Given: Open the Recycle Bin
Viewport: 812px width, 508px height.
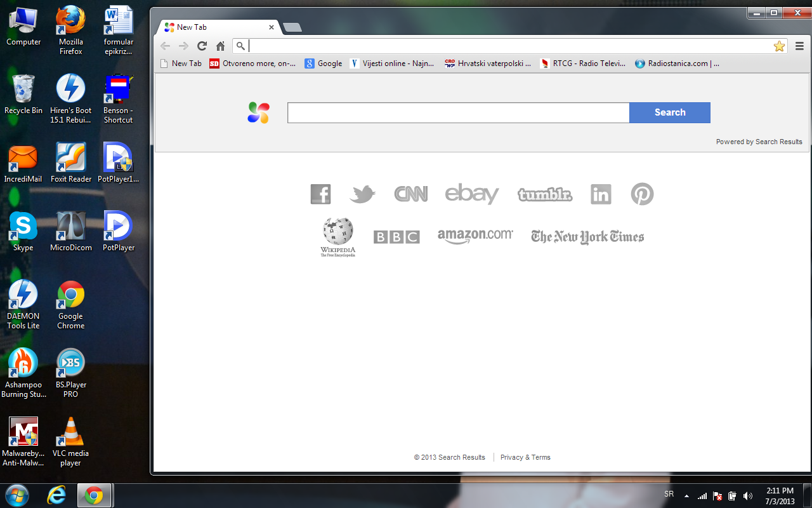Looking at the screenshot, I should tap(23, 95).
